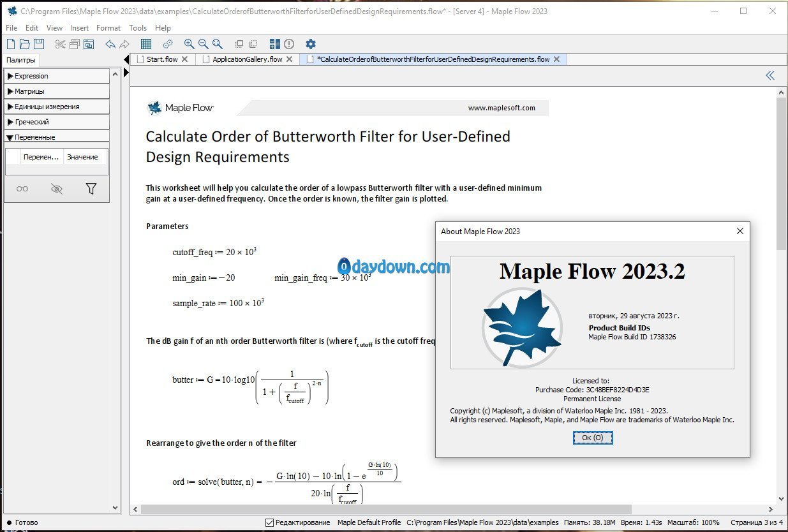Click the first dashed-square toolbar icon

(x=239, y=44)
